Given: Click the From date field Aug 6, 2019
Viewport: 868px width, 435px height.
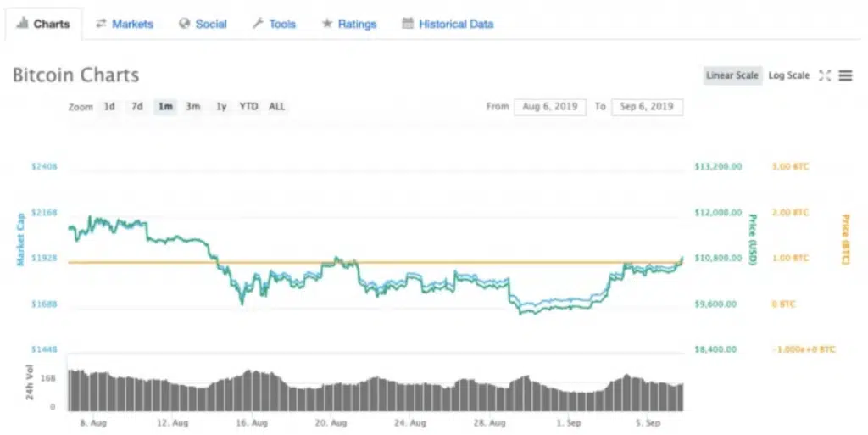Looking at the screenshot, I should point(549,107).
